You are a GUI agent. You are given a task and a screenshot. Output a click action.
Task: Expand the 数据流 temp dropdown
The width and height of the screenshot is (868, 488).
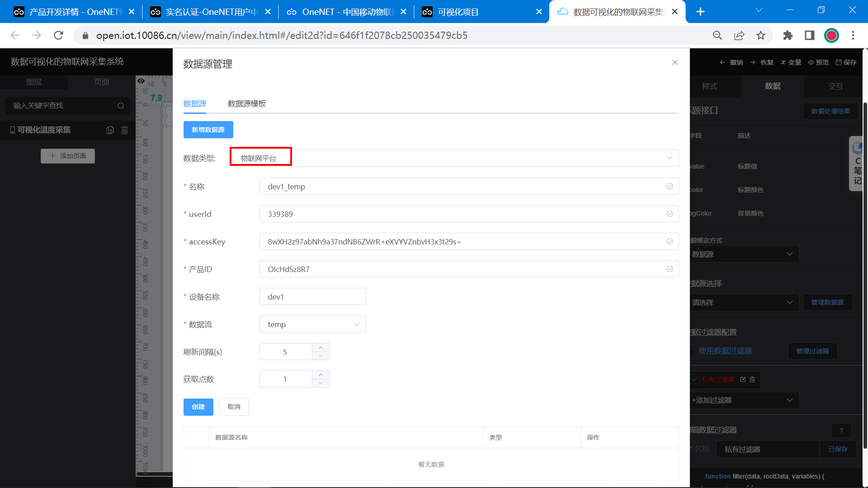pyautogui.click(x=312, y=324)
